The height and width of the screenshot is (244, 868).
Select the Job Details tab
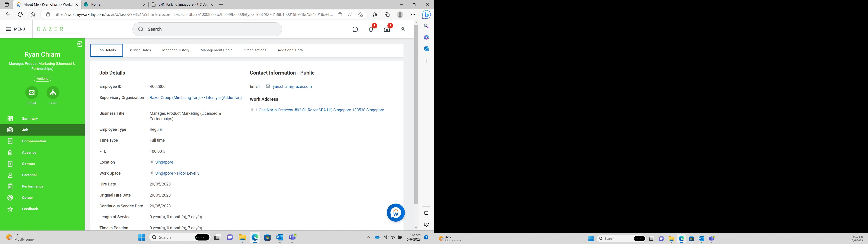106,50
